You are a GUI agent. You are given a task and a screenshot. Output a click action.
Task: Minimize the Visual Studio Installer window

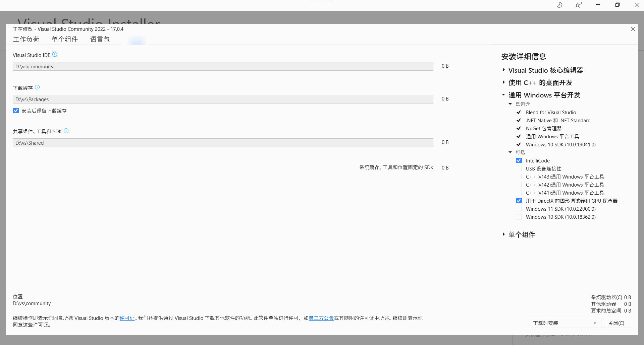click(598, 5)
